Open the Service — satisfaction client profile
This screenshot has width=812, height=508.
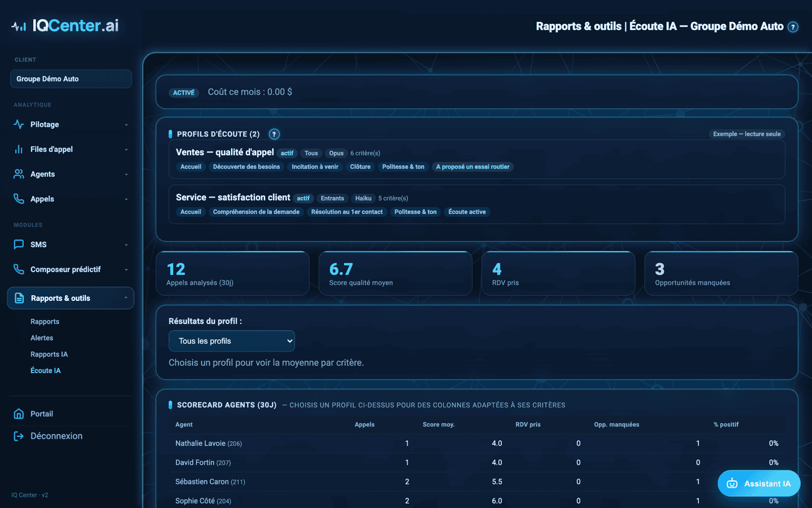(x=476, y=204)
